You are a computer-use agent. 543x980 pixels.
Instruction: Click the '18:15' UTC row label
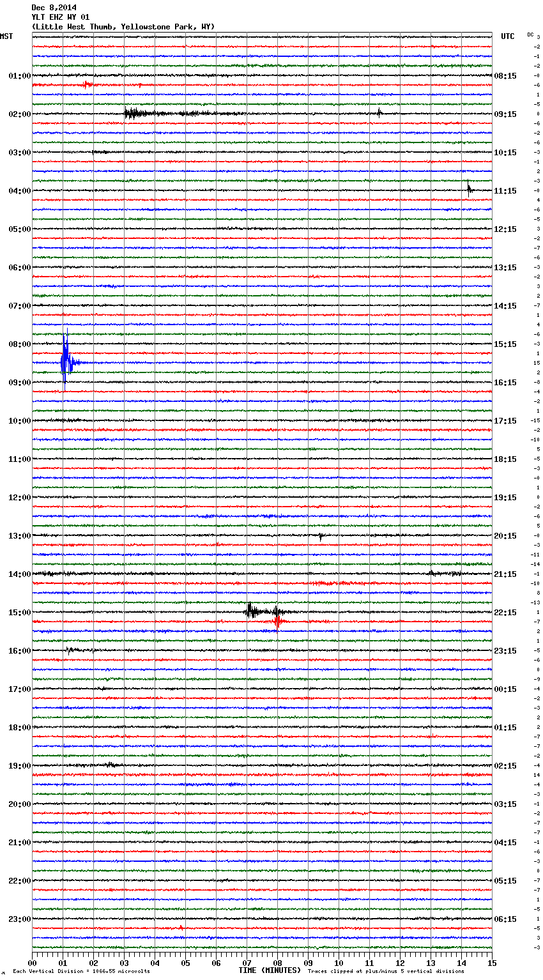[505, 459]
